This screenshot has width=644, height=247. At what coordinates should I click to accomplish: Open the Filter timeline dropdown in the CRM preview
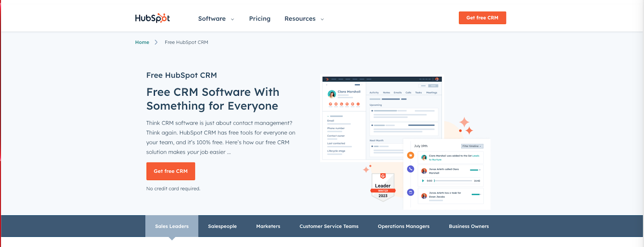tap(472, 146)
